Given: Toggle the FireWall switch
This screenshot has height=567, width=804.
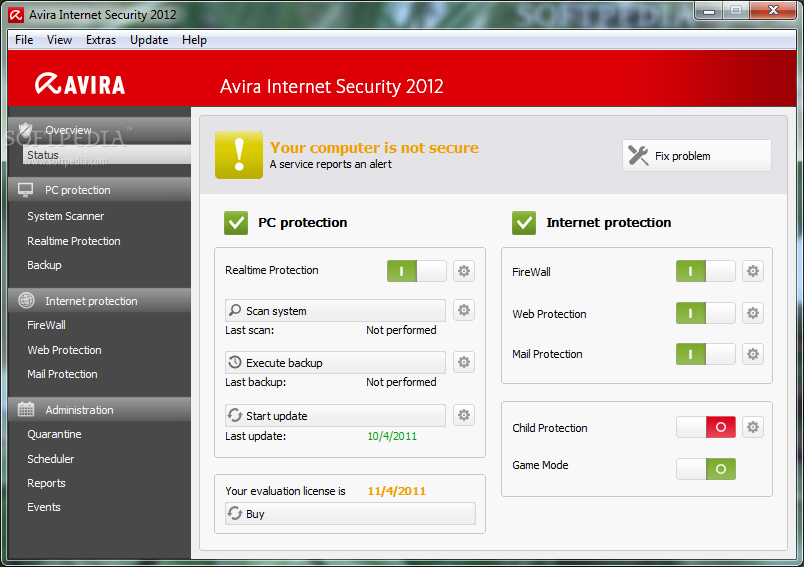Looking at the screenshot, I should [x=706, y=271].
